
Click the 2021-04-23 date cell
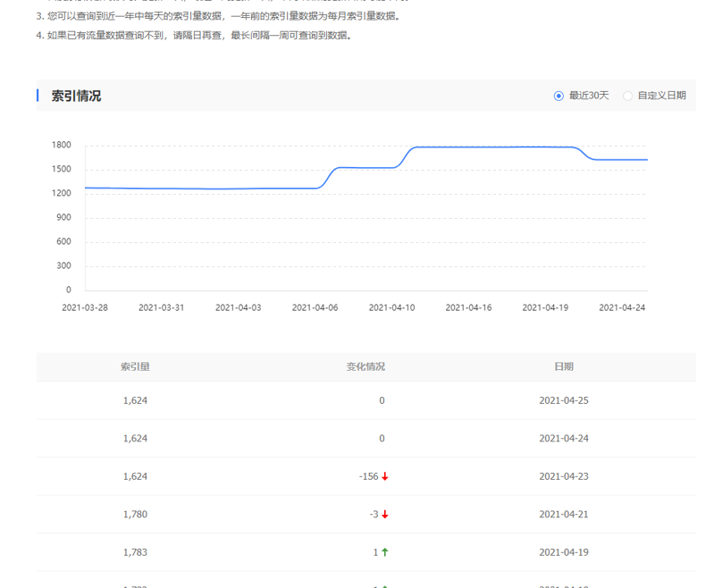[x=564, y=476]
